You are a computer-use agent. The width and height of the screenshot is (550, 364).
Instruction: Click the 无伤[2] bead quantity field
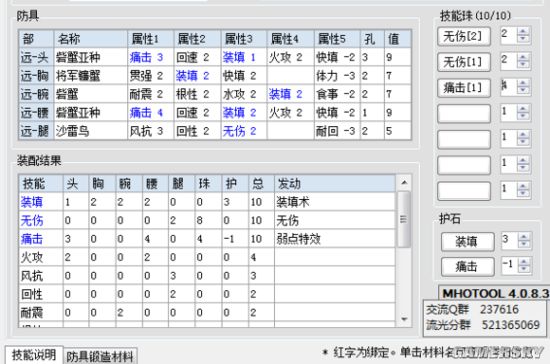509,35
